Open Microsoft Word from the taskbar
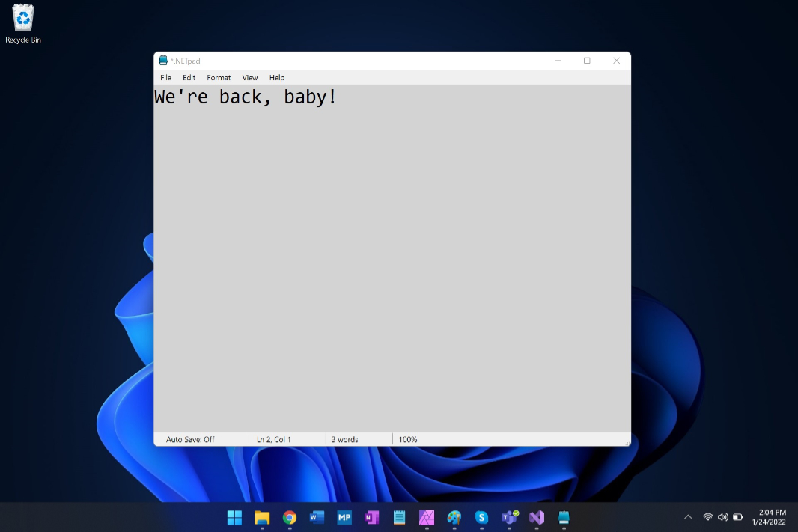This screenshot has height=532, width=798. (x=317, y=517)
